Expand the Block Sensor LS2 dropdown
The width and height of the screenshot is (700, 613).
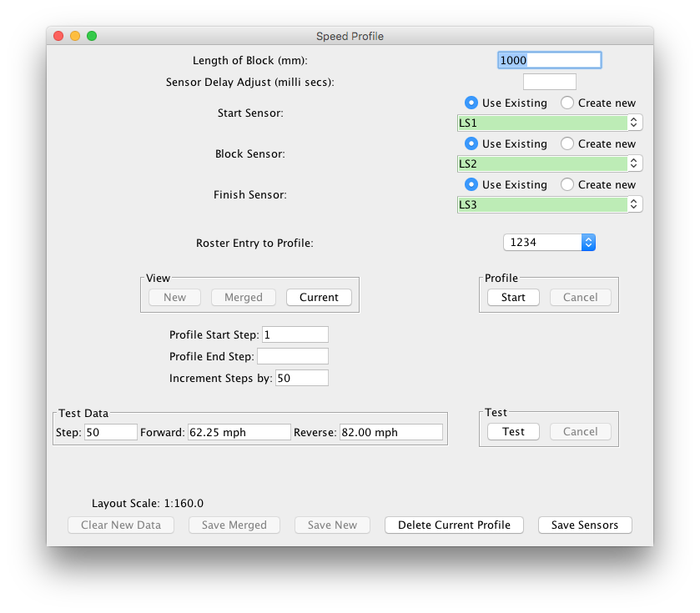[550, 163]
